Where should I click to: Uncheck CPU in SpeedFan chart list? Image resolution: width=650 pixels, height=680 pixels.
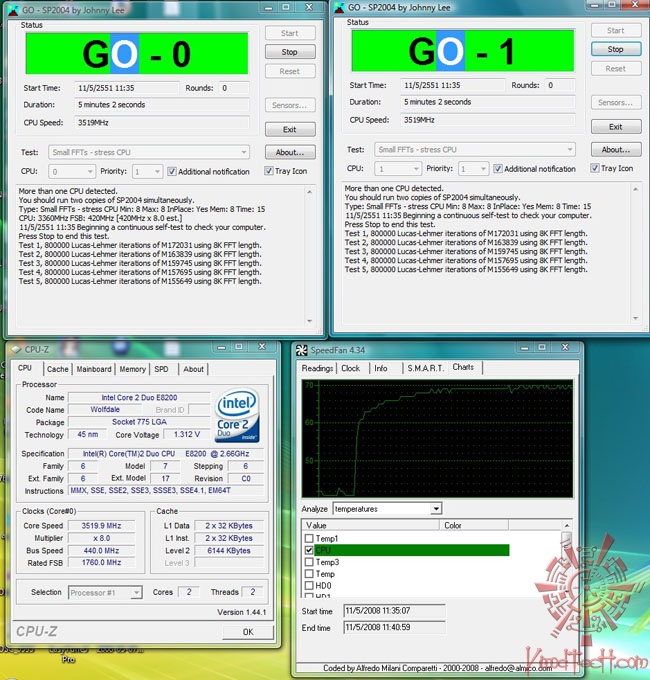coord(309,550)
